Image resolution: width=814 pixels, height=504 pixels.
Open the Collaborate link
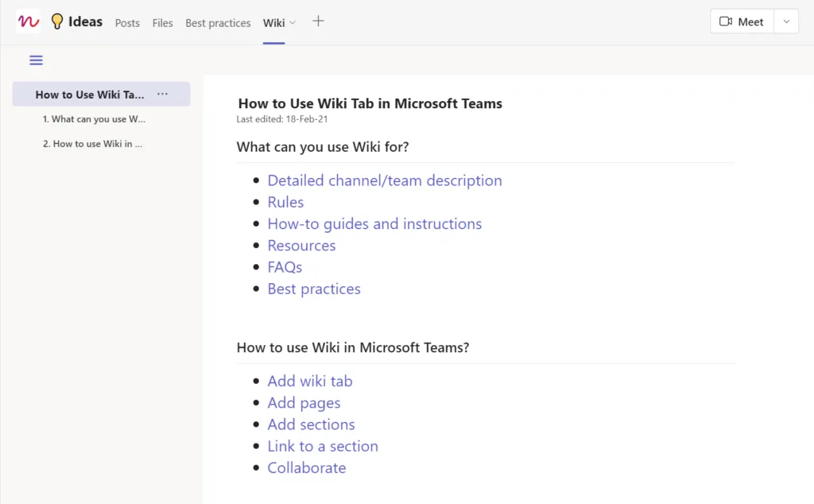click(x=306, y=468)
